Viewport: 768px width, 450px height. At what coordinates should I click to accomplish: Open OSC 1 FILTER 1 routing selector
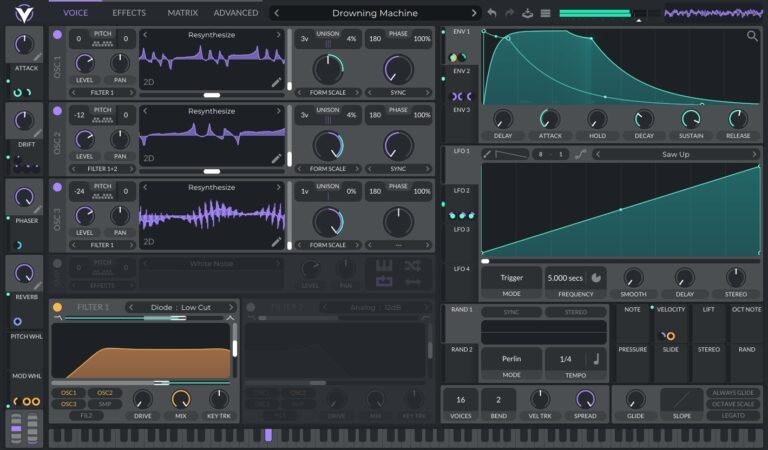tap(102, 92)
